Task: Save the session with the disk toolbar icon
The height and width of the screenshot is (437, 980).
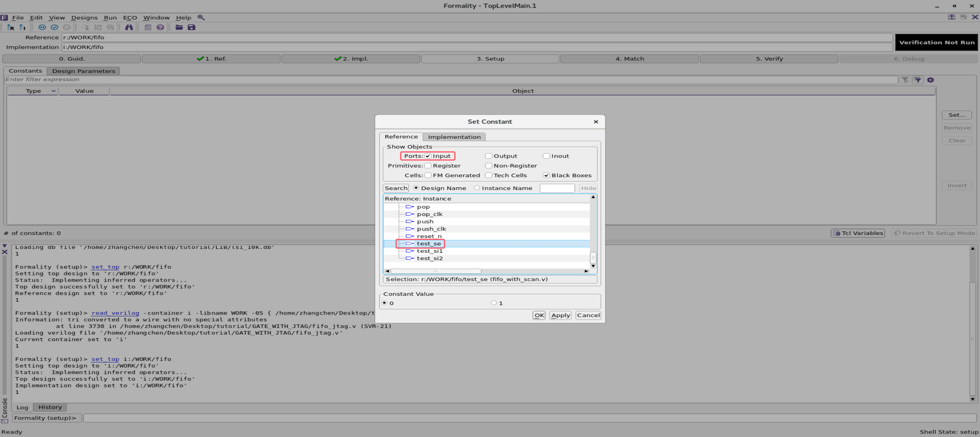Action: 191,27
